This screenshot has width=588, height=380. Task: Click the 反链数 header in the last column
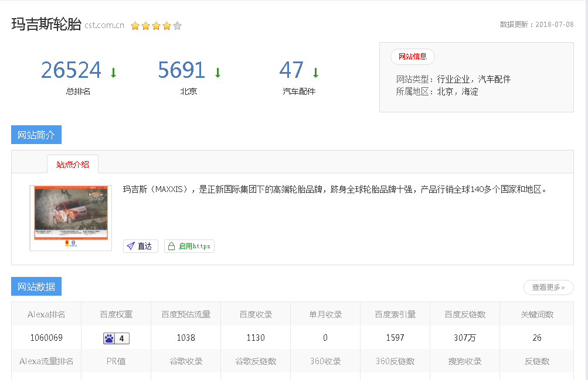(537, 361)
